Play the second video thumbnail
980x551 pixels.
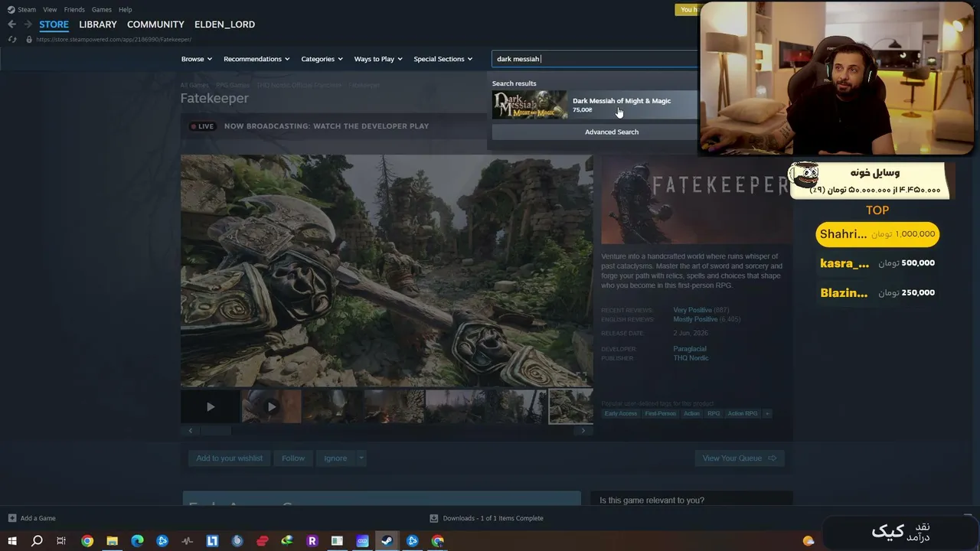[272, 406]
